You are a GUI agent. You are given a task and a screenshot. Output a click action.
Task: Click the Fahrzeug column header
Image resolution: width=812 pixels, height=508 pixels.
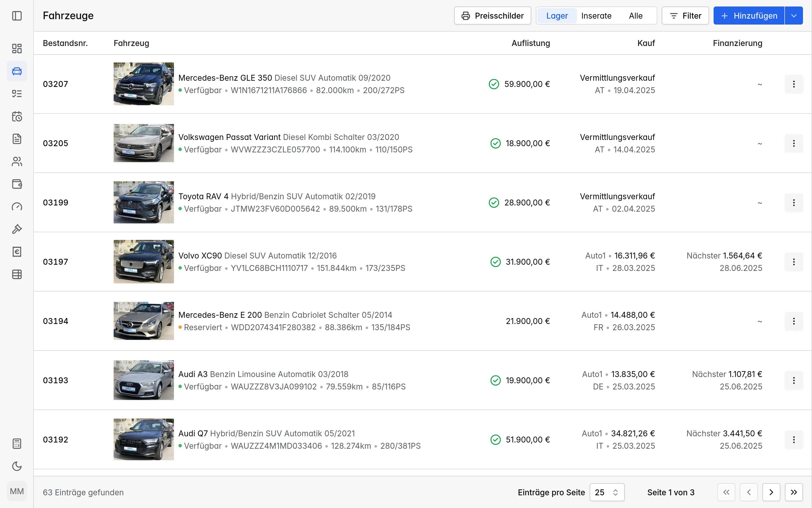tap(131, 43)
